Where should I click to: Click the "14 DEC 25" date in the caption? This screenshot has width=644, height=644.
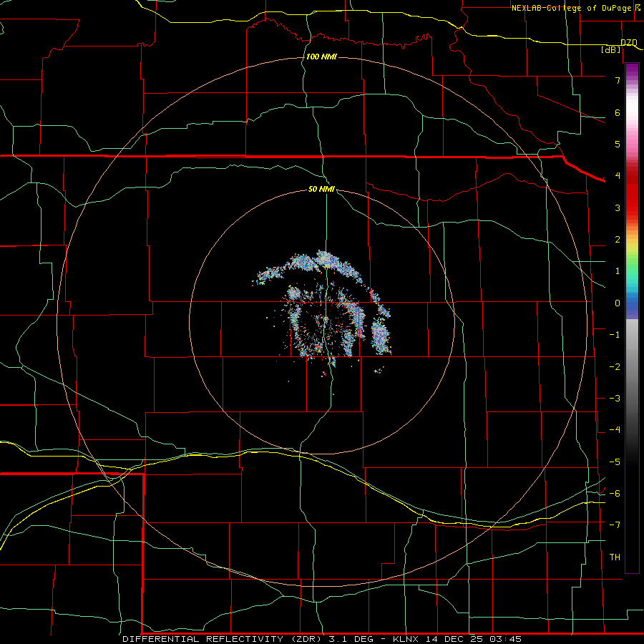[454, 639]
